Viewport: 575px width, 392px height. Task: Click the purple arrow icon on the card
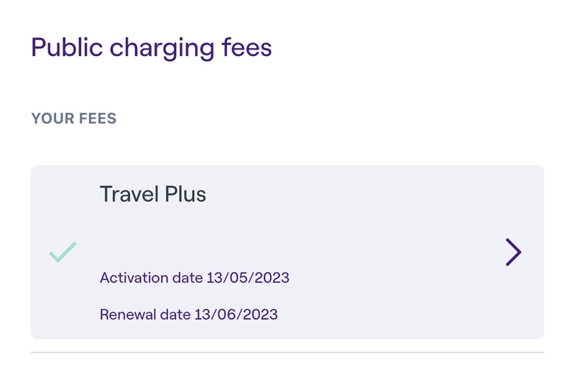point(513,252)
